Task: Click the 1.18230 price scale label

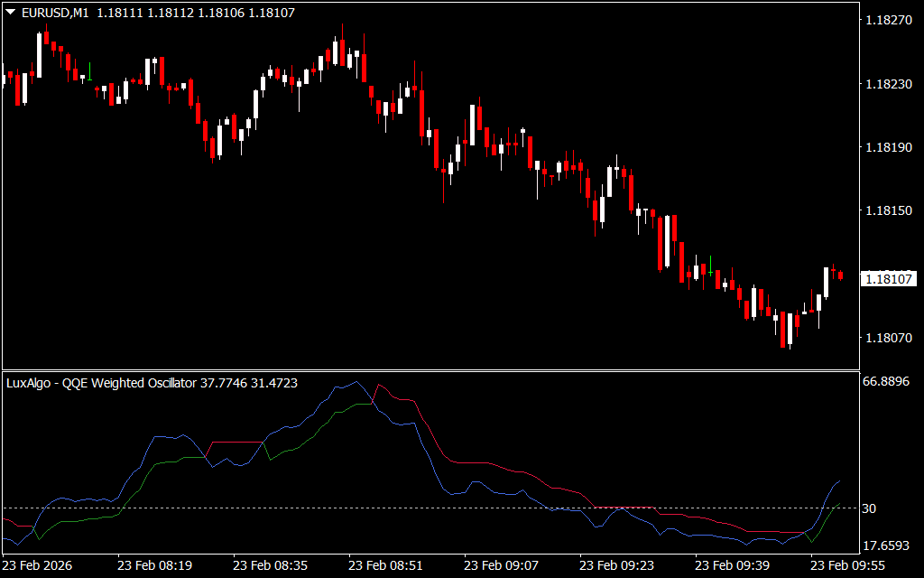Action: (x=888, y=84)
